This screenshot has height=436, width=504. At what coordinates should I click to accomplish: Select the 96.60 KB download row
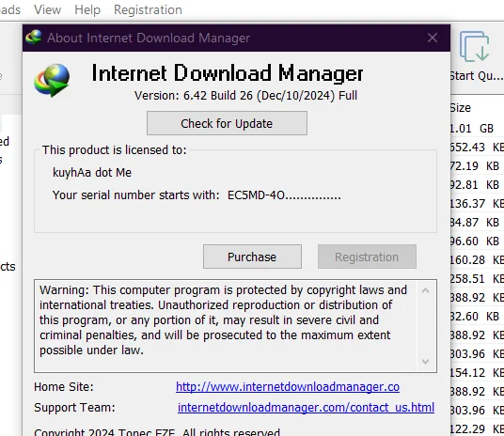pos(477,241)
